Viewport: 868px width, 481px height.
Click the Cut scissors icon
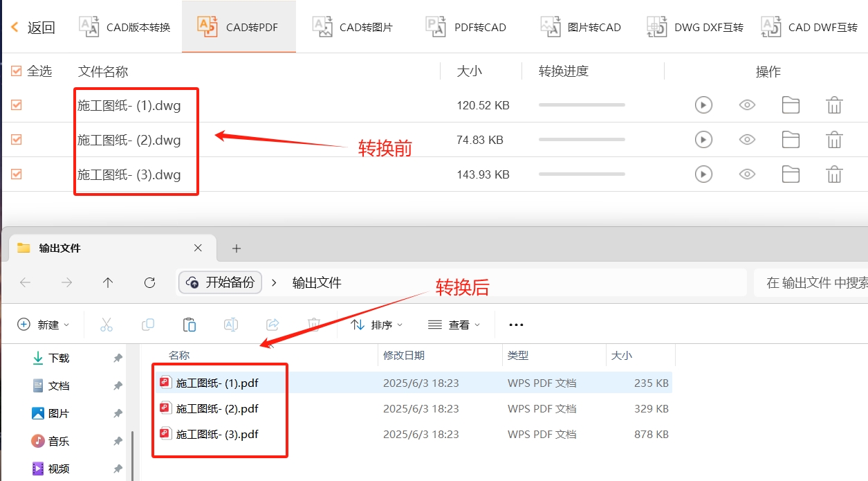106,325
